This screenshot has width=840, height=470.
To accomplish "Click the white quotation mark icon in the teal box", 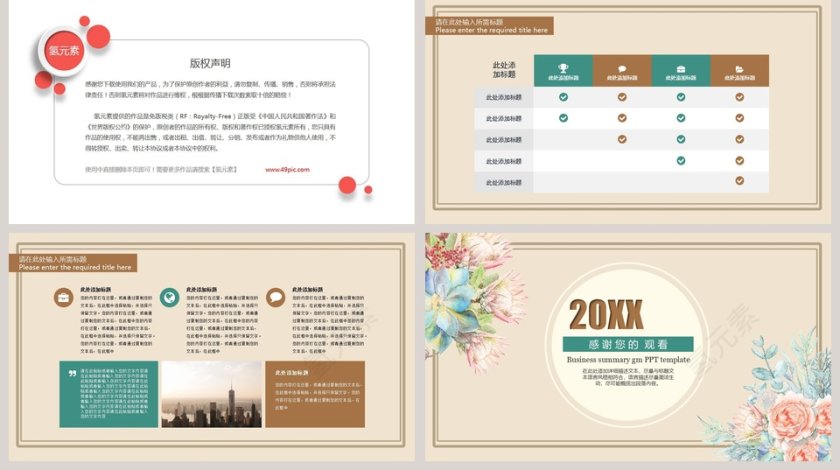I will click(x=72, y=373).
